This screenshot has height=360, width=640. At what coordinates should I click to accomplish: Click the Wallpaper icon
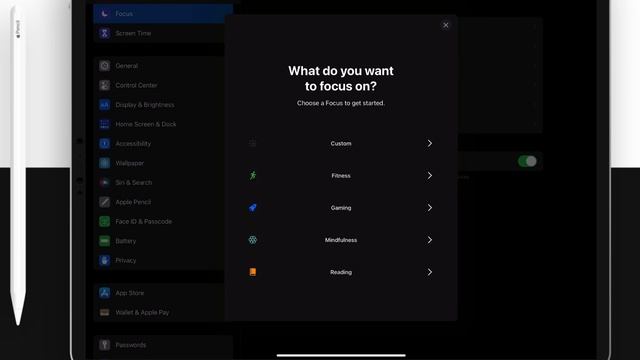(x=104, y=163)
